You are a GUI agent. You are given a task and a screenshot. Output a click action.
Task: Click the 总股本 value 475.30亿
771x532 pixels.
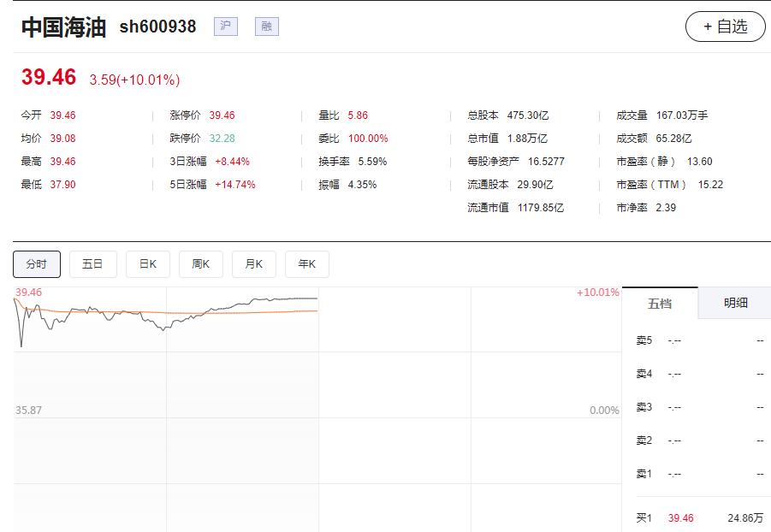pyautogui.click(x=528, y=115)
